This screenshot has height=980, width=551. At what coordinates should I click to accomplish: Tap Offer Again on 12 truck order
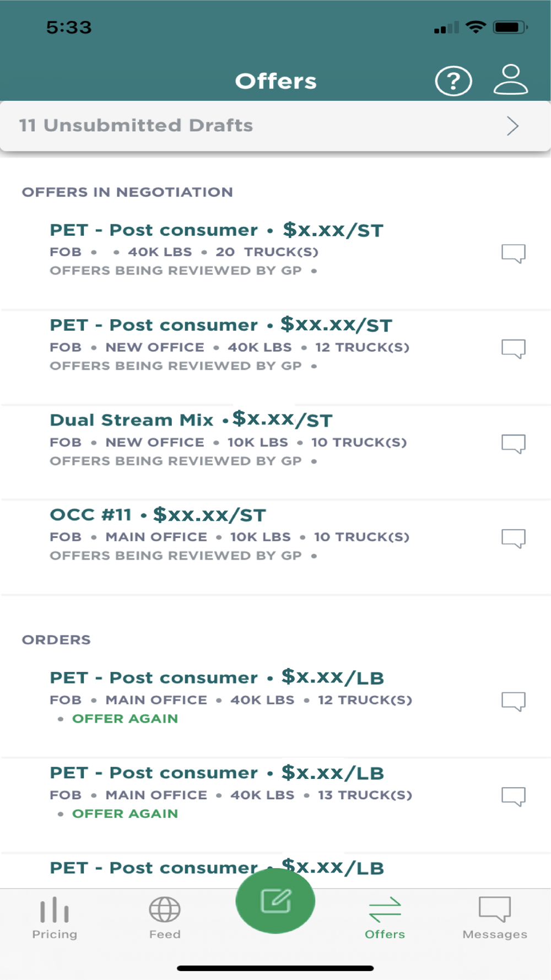coord(125,719)
